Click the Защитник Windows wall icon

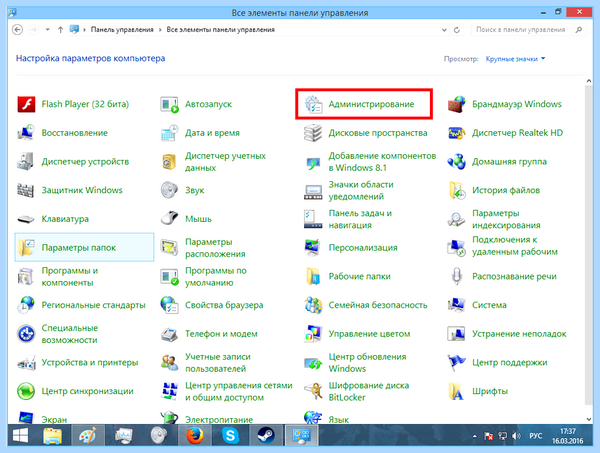26,190
